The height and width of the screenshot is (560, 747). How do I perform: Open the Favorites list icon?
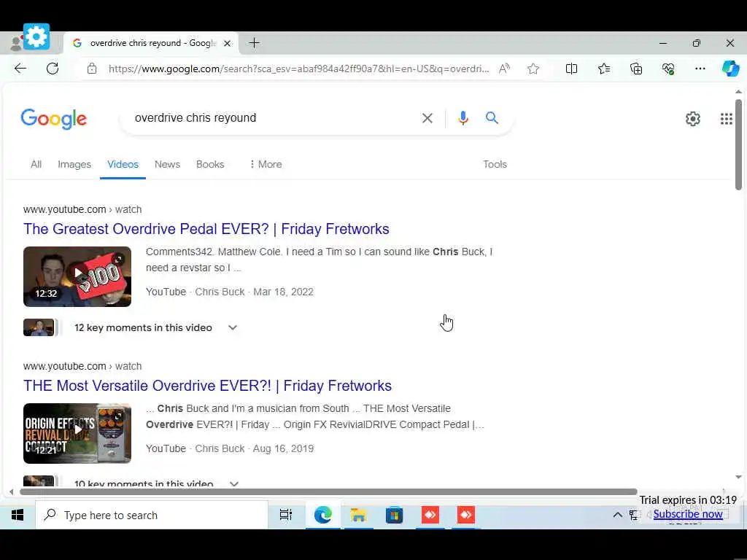pos(603,69)
